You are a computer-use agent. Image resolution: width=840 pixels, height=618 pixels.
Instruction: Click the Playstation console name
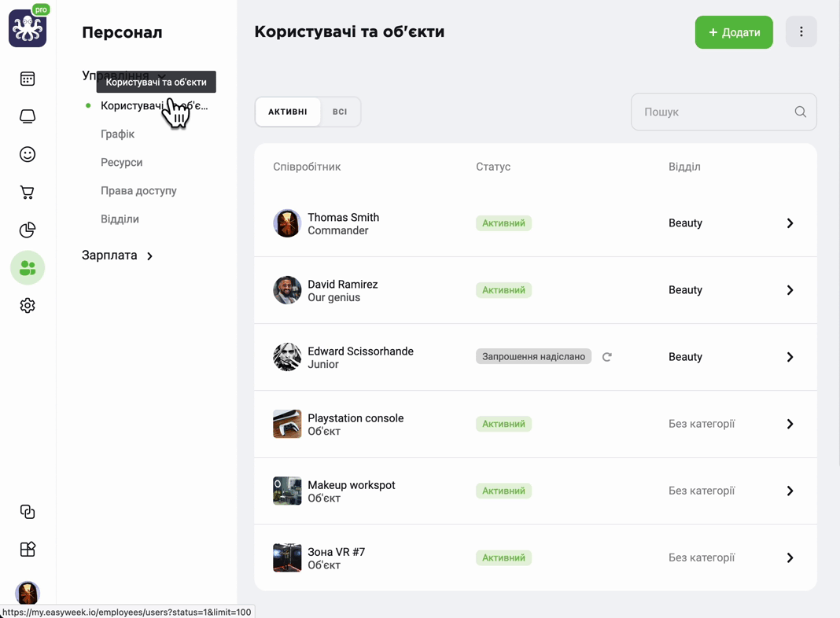(356, 418)
